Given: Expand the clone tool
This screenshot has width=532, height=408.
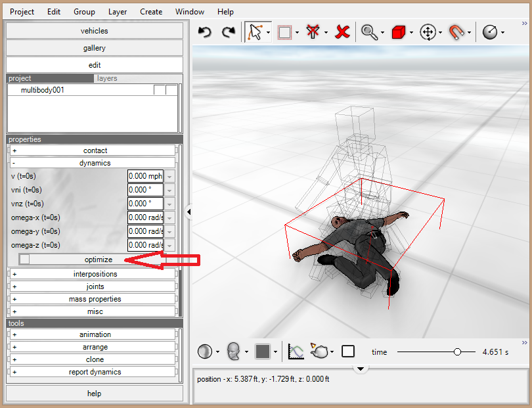Looking at the screenshot, I should (93, 359).
